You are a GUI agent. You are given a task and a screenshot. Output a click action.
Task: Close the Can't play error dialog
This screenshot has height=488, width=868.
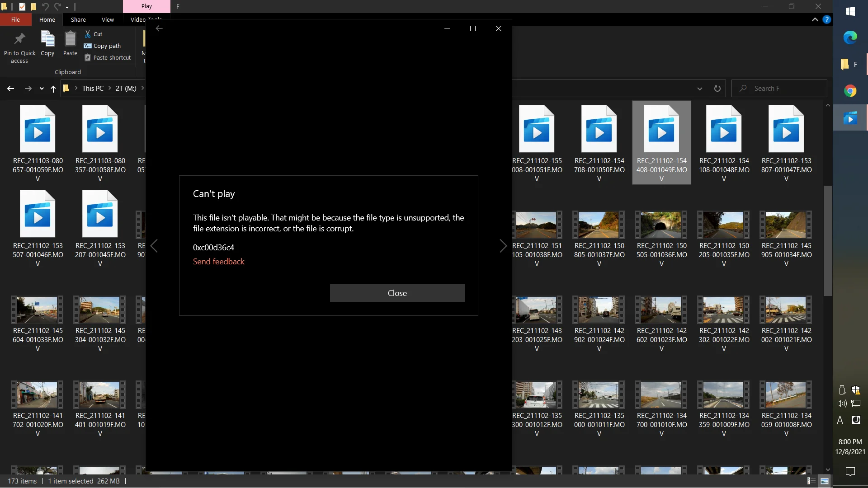point(397,293)
